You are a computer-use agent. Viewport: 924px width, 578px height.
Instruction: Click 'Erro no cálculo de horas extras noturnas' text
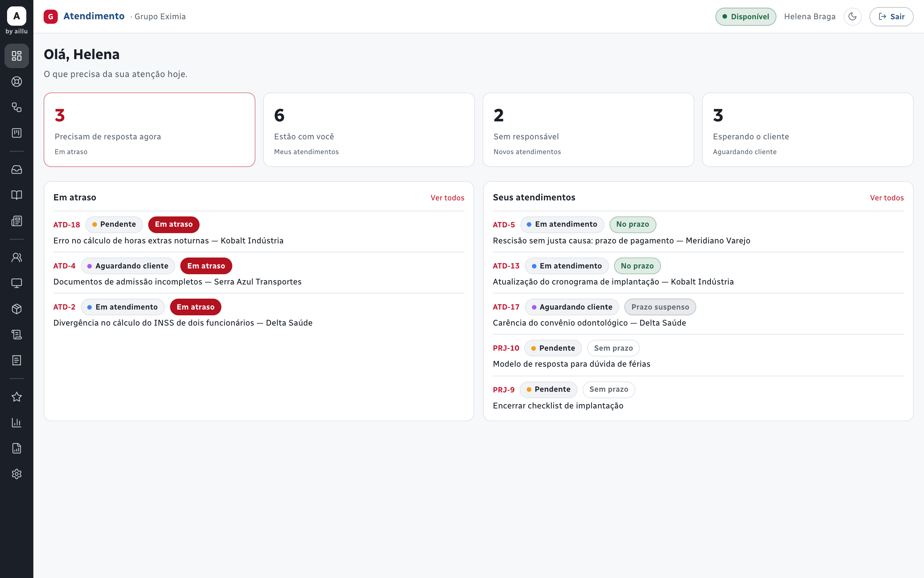[x=131, y=241]
